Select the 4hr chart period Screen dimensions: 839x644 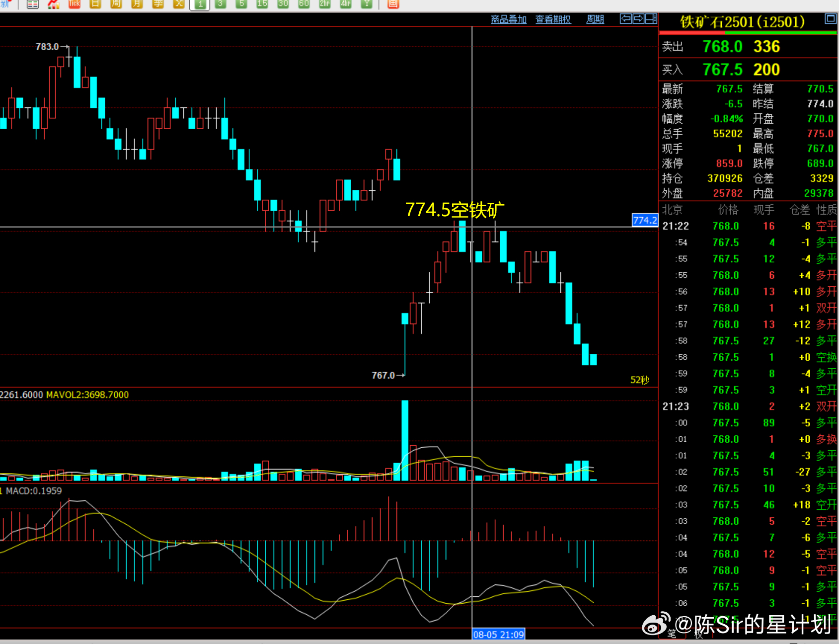click(346, 4)
